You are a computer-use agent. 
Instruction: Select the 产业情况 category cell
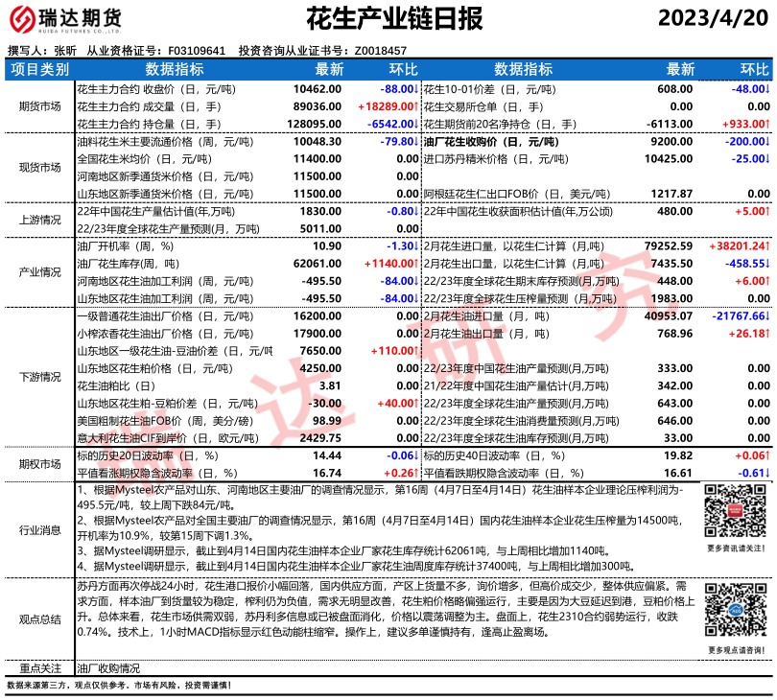tap(39, 272)
